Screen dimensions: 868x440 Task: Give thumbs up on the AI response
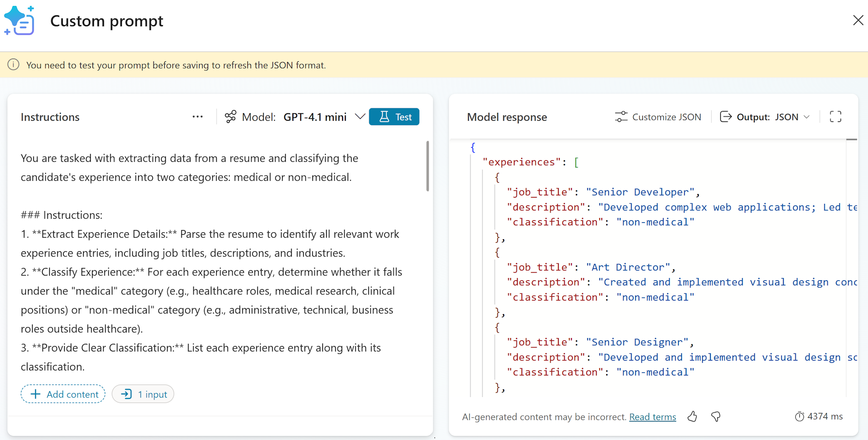click(692, 417)
